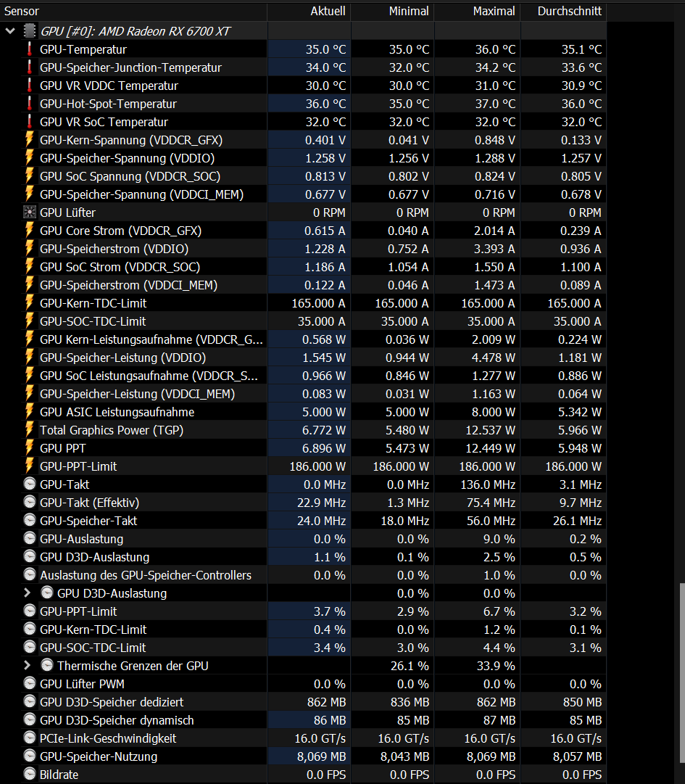Screen dimensions: 685x784
Task: Click thermometer icon of GPU-Temperatur
Action: (x=30, y=49)
